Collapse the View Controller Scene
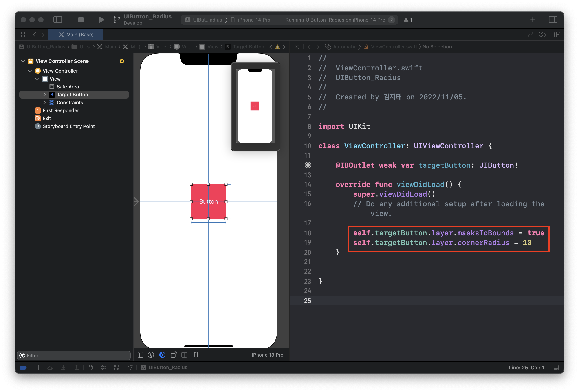Screen dimensions: 579x392 coord(23,61)
